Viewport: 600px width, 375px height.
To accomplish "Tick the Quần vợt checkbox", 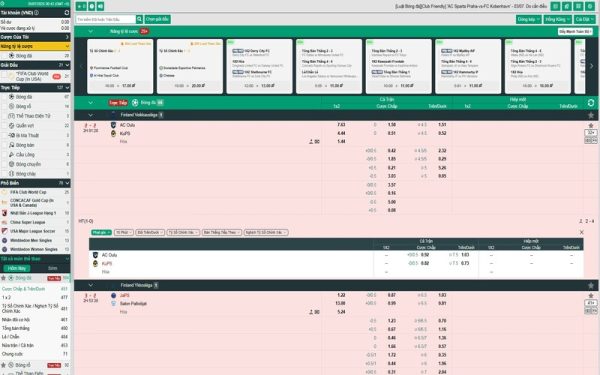I will tap(5, 126).
